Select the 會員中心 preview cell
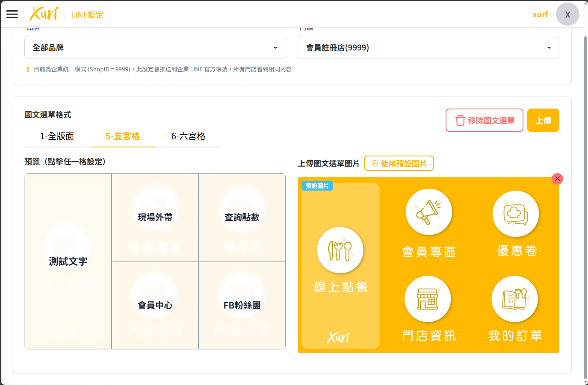Image resolution: width=588 pixels, height=385 pixels. [x=155, y=305]
